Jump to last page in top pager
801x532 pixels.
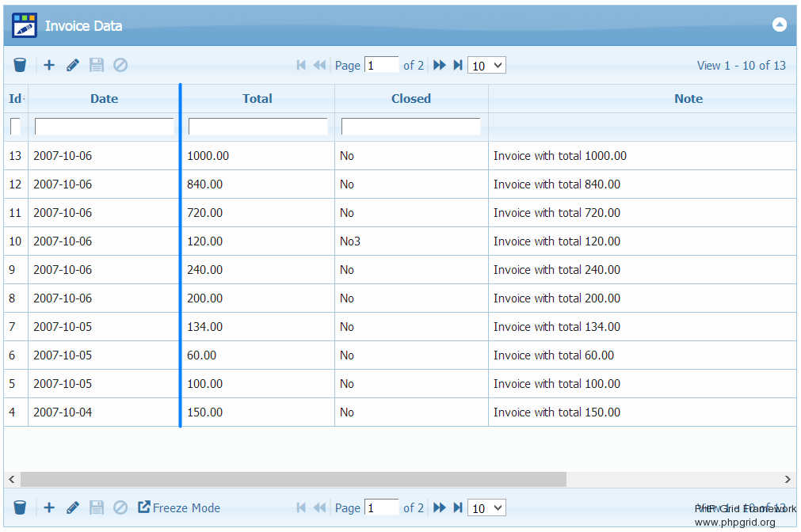(458, 65)
